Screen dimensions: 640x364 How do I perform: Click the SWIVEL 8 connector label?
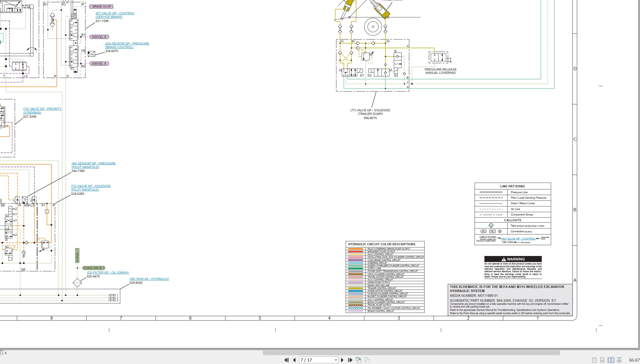(99, 64)
